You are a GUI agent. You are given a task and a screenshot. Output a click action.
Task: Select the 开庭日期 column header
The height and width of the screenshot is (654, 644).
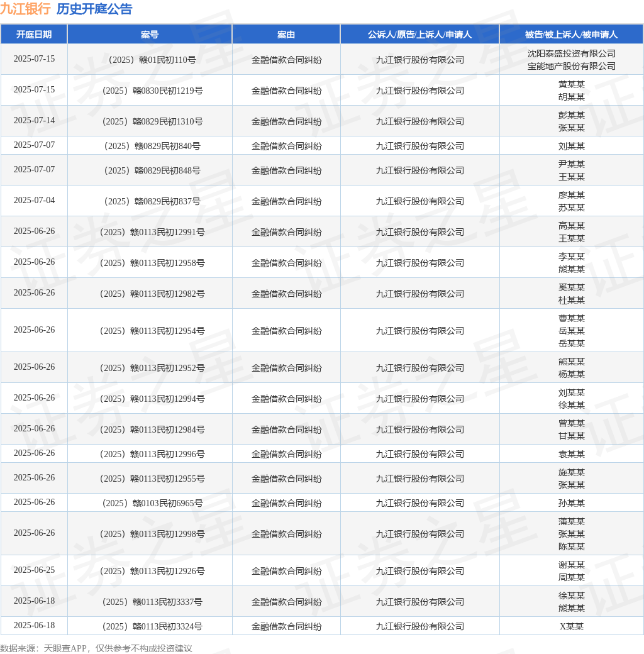coord(34,35)
